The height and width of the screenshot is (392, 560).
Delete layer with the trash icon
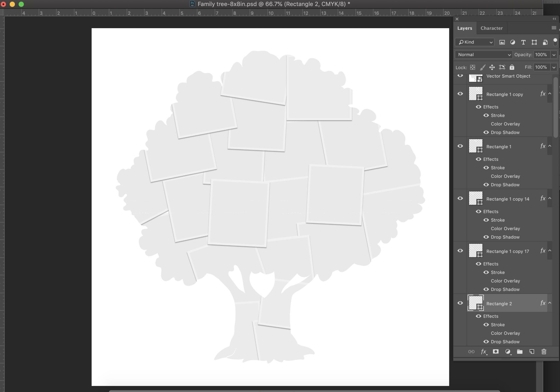[544, 352]
